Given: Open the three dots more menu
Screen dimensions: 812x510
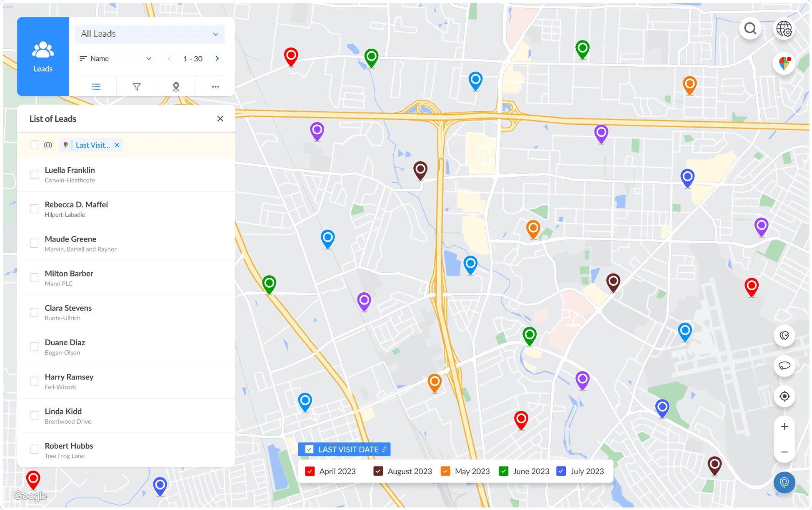Looking at the screenshot, I should click(215, 87).
